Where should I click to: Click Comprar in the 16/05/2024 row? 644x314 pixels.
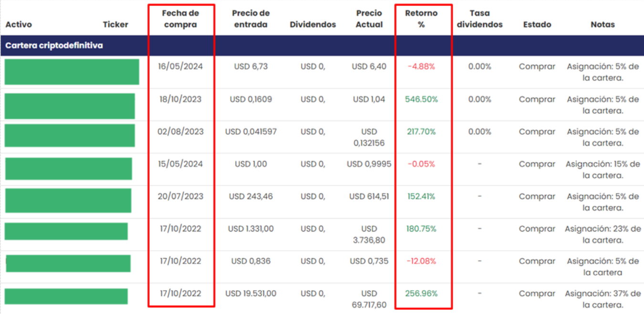[x=537, y=67]
